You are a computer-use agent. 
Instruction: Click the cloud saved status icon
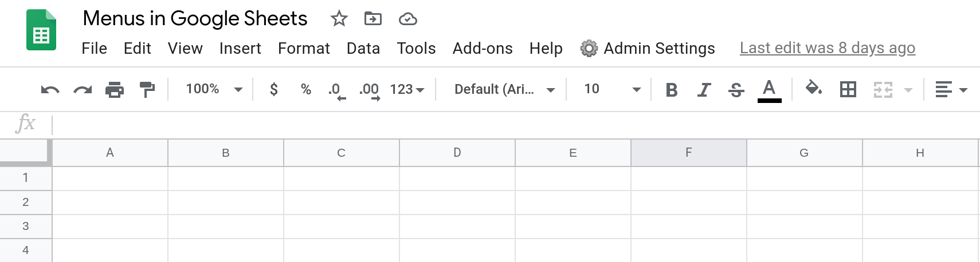click(x=407, y=19)
